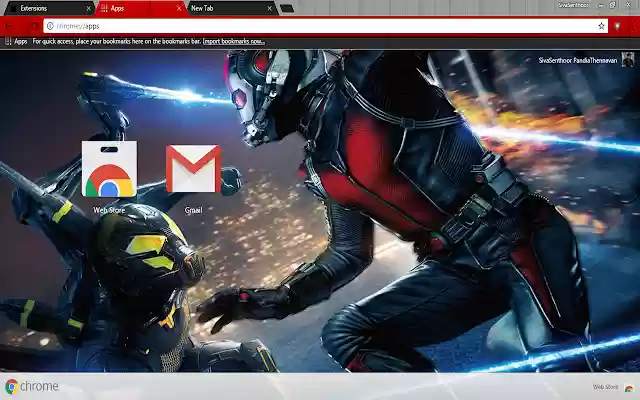Click the Web Store icon in the footer

[x=629, y=387]
